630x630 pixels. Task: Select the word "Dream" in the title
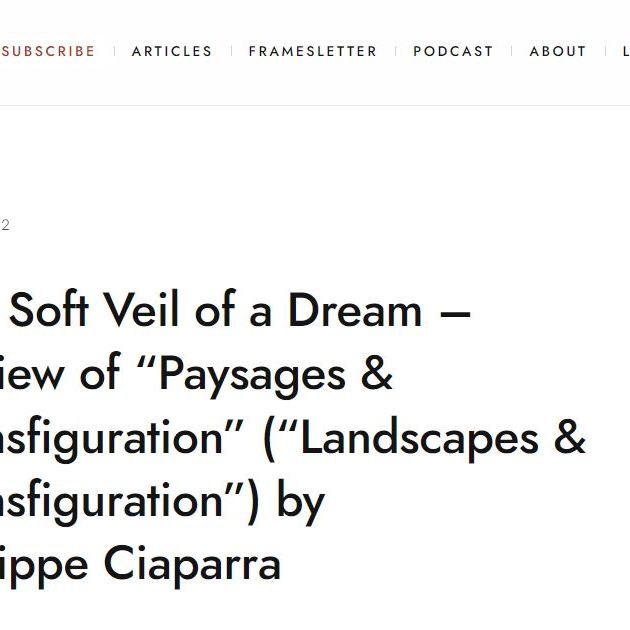355,311
